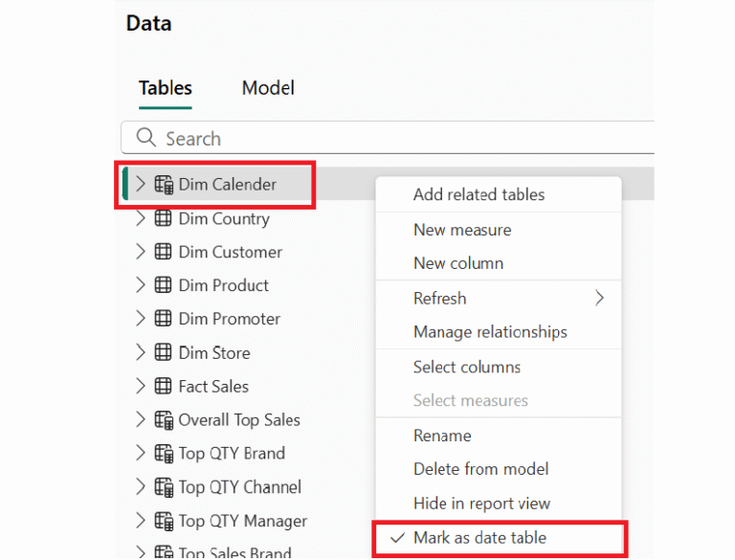Click the Overall Top Sales table icon
Viewport: 735px width, 560px height.
[x=164, y=420]
